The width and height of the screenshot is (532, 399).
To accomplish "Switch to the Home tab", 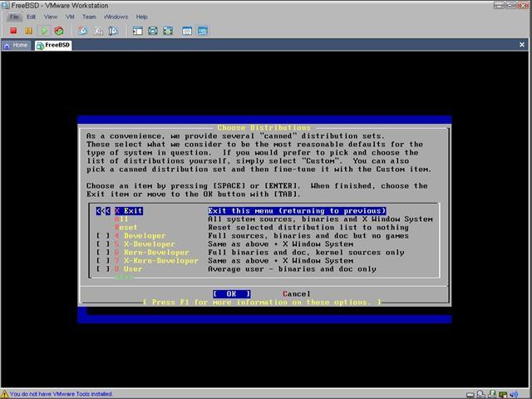I will pos(17,45).
